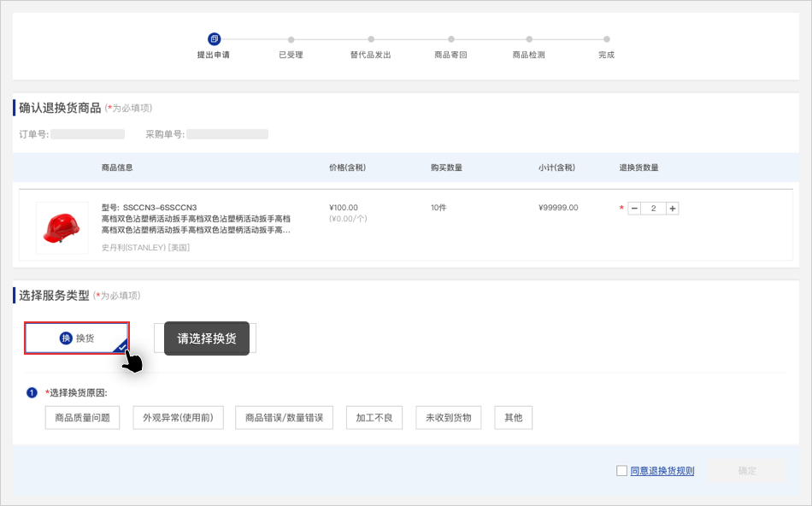Click the 完成 progress step dot
The height and width of the screenshot is (506, 812).
[606, 39]
